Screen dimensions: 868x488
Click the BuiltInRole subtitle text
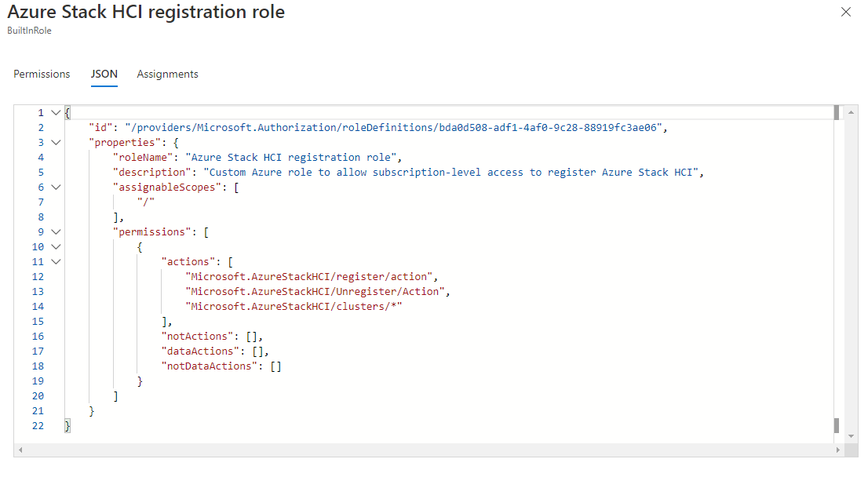click(29, 31)
